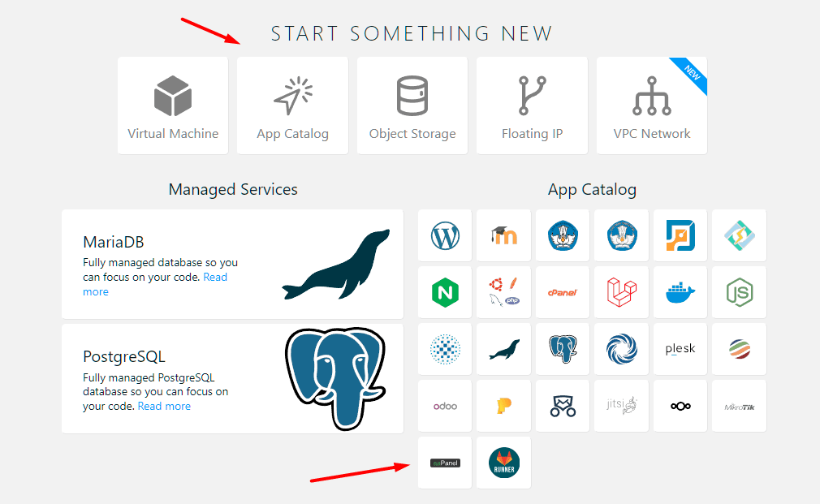
Task: Select the MikroTik app icon
Action: [x=738, y=406]
